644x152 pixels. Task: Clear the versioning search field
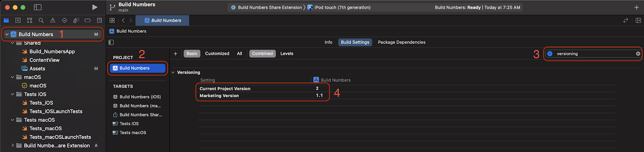(638, 54)
